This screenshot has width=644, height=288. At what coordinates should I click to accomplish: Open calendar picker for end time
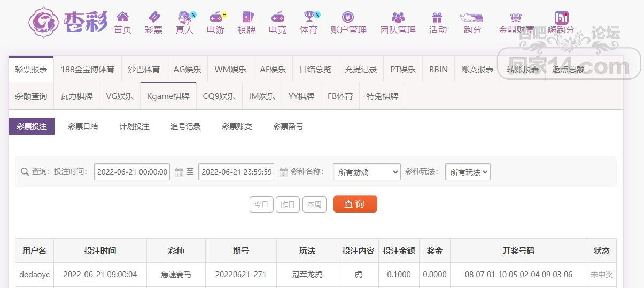click(x=283, y=172)
